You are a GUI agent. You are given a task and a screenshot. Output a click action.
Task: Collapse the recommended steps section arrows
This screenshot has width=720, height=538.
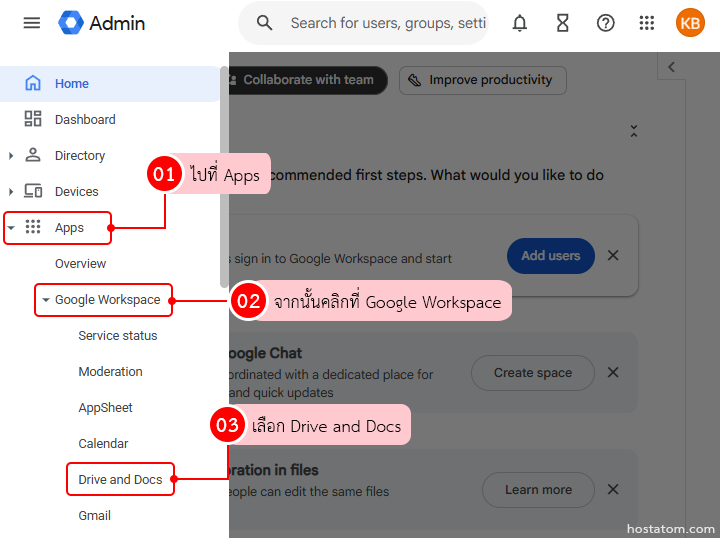point(634,131)
